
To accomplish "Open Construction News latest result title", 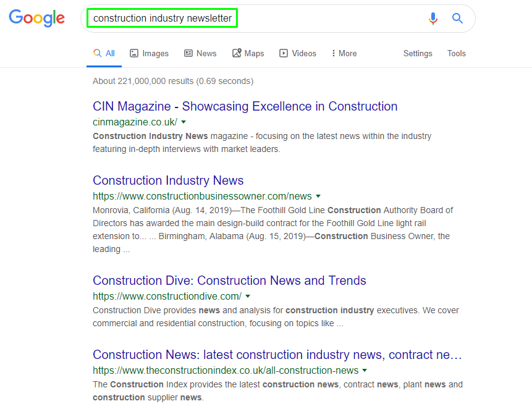I will click(277, 355).
